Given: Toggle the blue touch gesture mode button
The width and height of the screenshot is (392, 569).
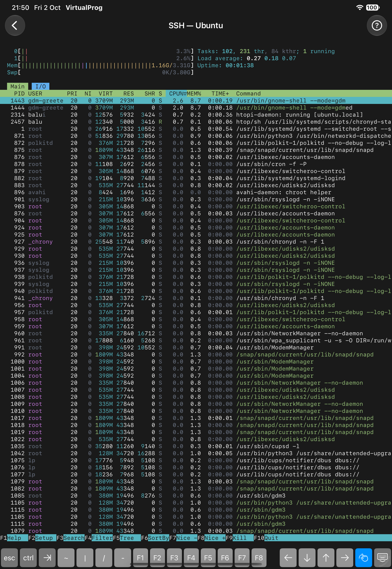Looking at the screenshot, I should (x=364, y=558).
